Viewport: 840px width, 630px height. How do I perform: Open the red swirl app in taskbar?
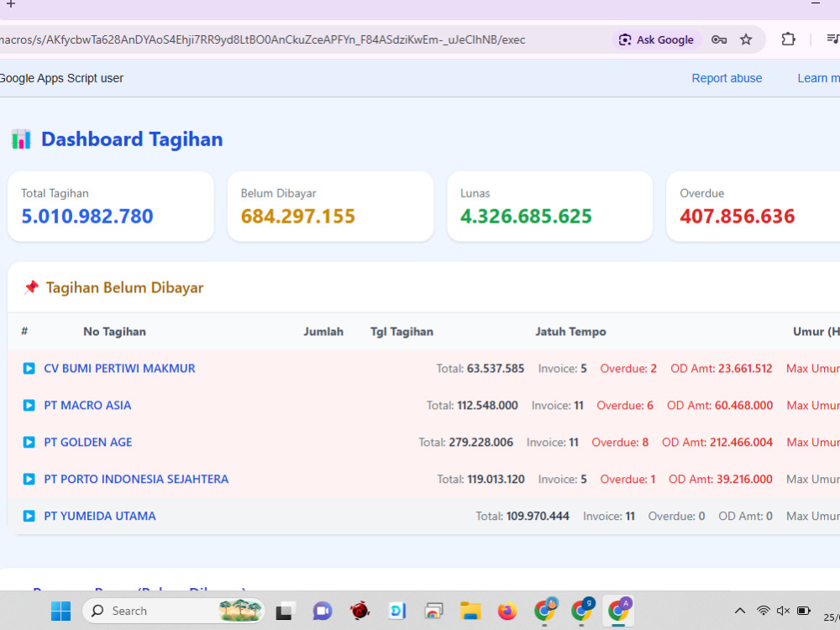(360, 611)
